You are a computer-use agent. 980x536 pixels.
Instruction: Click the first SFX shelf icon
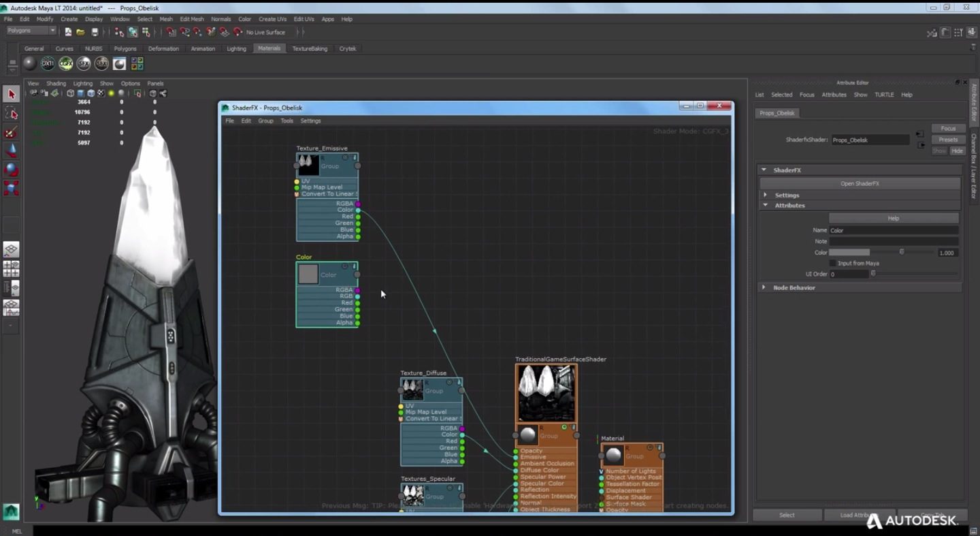click(x=84, y=63)
